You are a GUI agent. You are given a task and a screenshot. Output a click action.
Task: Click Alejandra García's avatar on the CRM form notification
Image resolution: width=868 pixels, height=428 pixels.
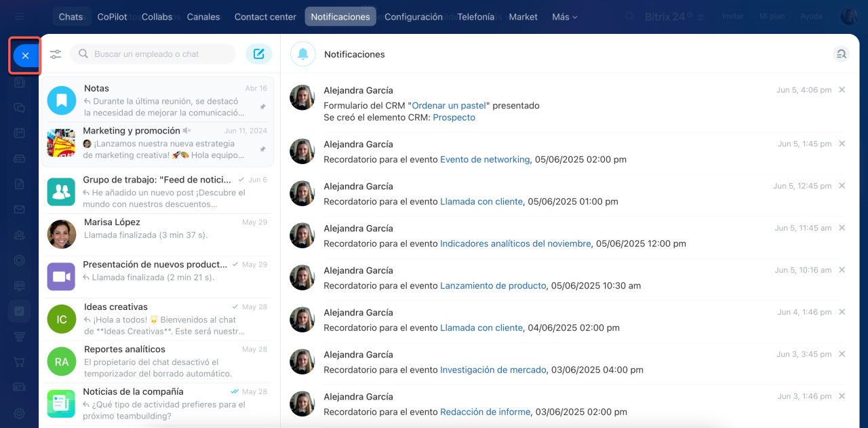(302, 98)
